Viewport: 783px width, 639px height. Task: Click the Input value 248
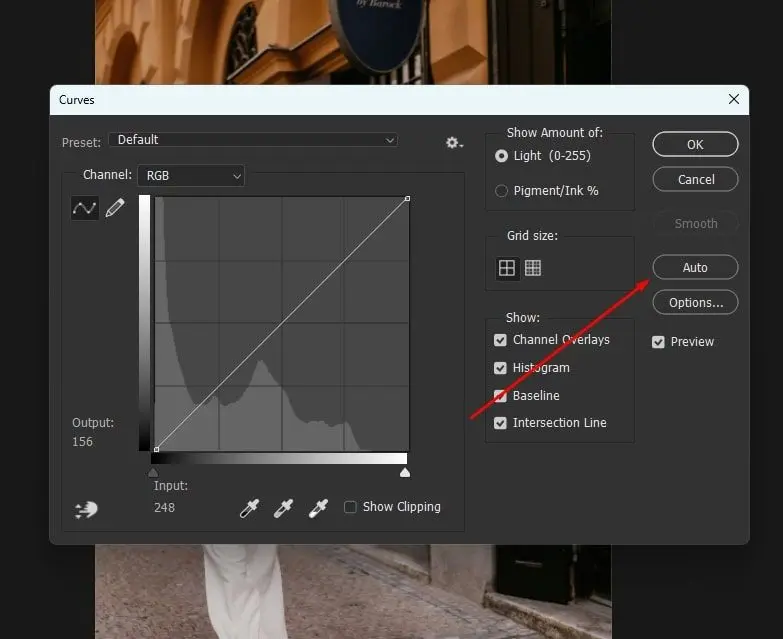coord(164,508)
